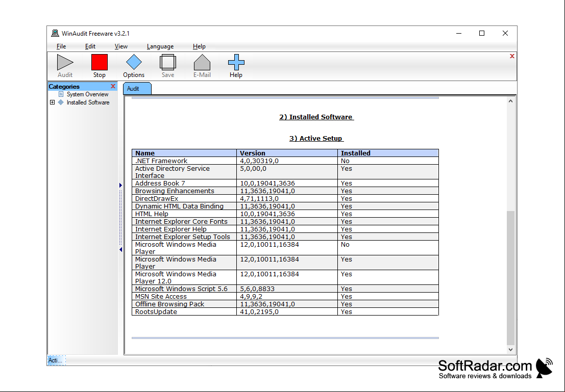Viewport: 565px width, 392px height.
Task: Click version value '4,71,1113,0'
Action: click(259, 199)
